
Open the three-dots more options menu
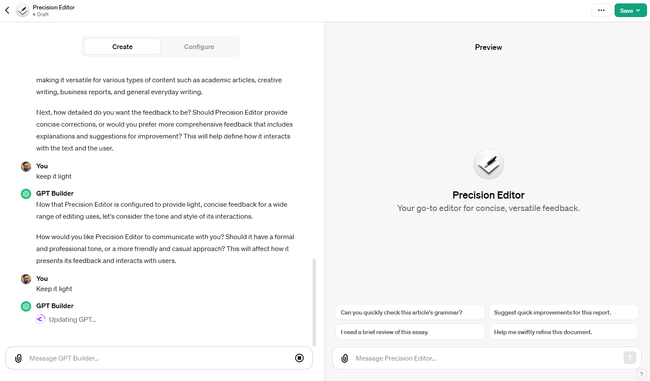[x=601, y=10]
